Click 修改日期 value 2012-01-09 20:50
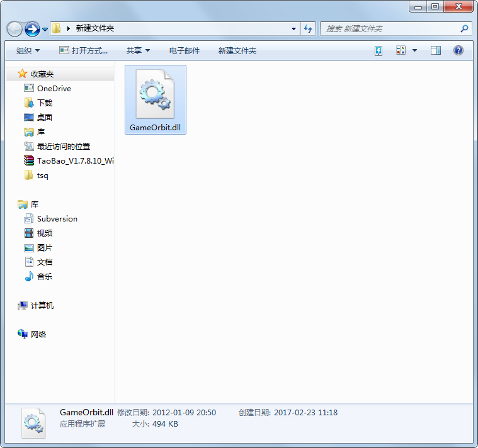Viewport: 478px width, 448px height. [x=184, y=413]
